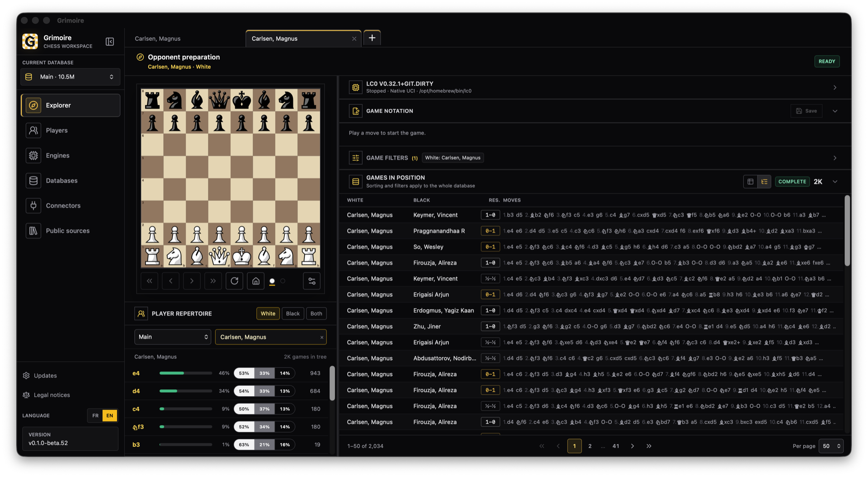Viewport: 868px width, 477px height.
Task: Flip the board with rotate icon
Action: [234, 281]
